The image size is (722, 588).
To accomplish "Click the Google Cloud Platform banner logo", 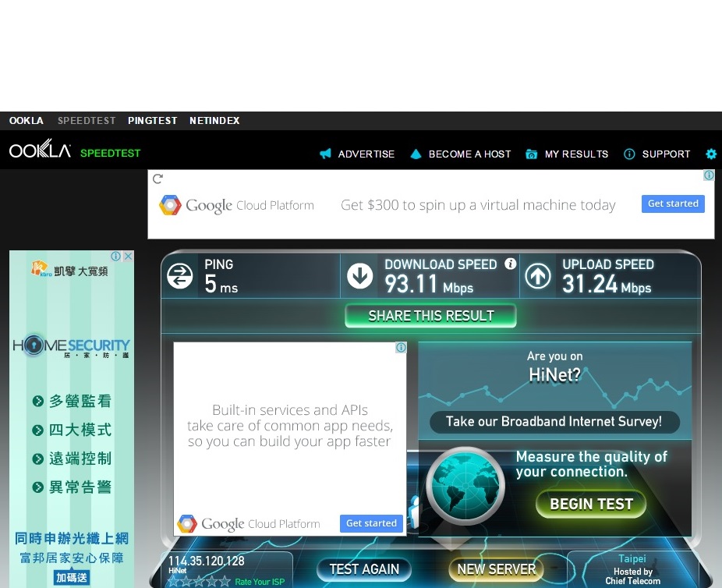I will coord(236,205).
